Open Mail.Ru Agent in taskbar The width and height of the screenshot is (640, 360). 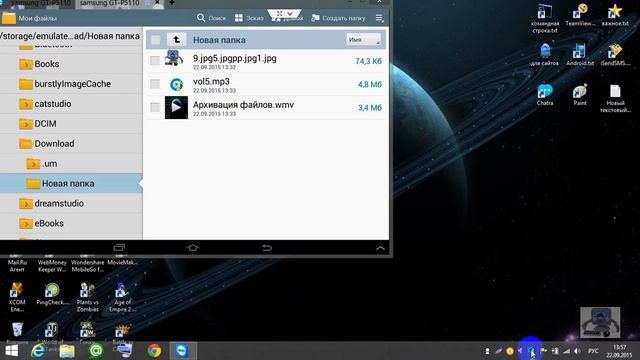[96, 351]
